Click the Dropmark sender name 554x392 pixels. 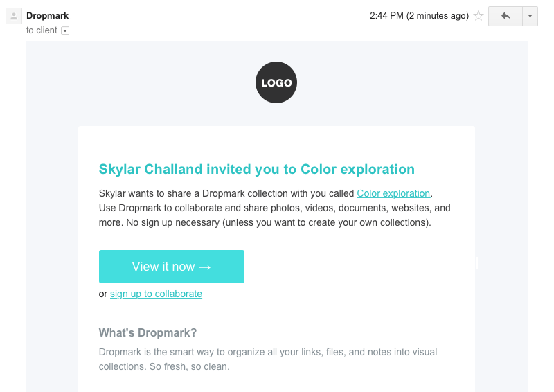click(x=47, y=15)
